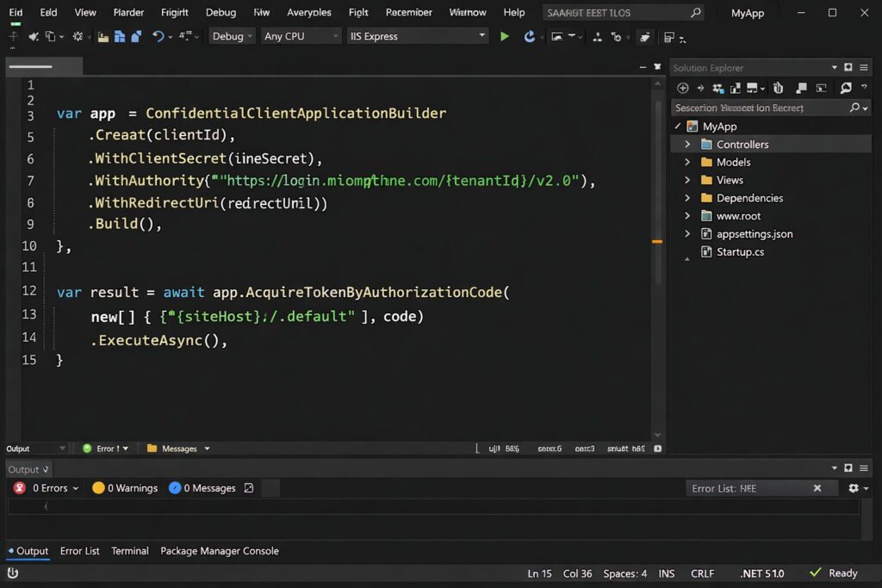
Task: Click the green Start debugging play button
Action: coord(505,36)
